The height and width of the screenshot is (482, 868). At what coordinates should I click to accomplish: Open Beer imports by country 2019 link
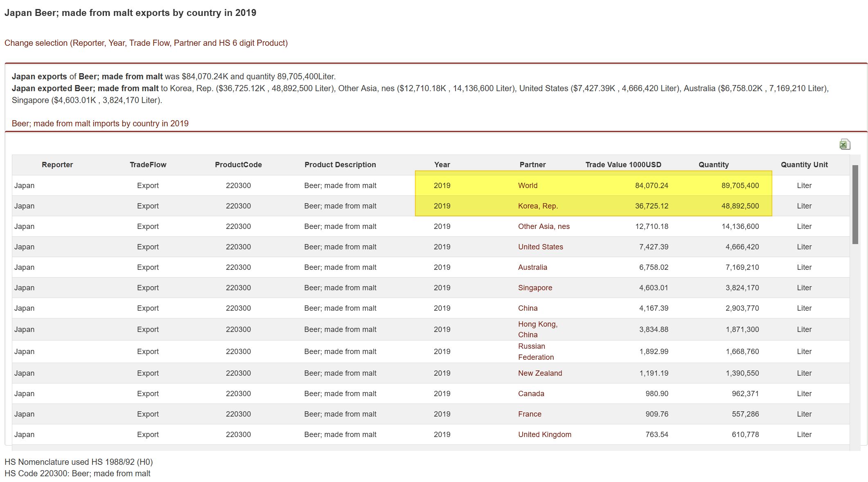(100, 123)
